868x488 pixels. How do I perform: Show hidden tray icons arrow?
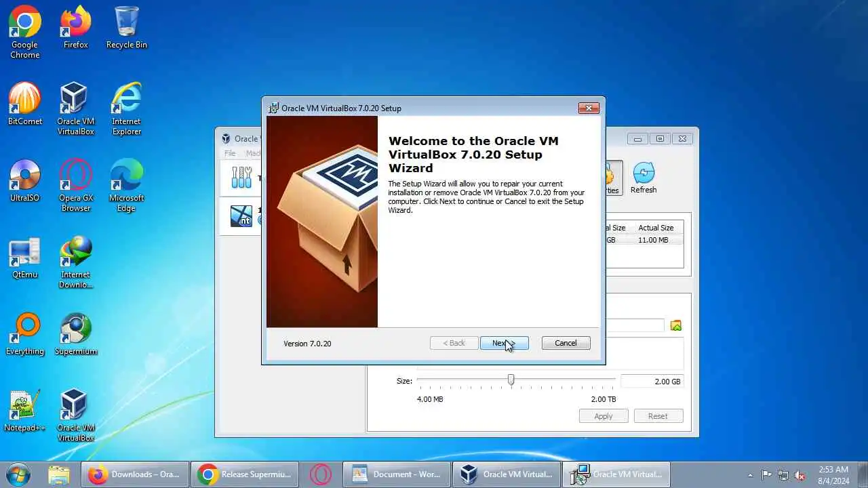click(x=750, y=475)
